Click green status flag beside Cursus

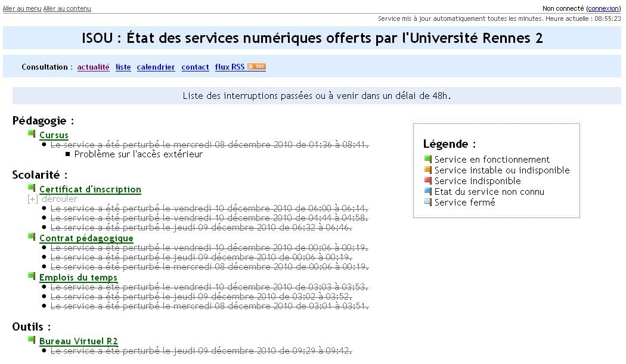tap(32, 134)
